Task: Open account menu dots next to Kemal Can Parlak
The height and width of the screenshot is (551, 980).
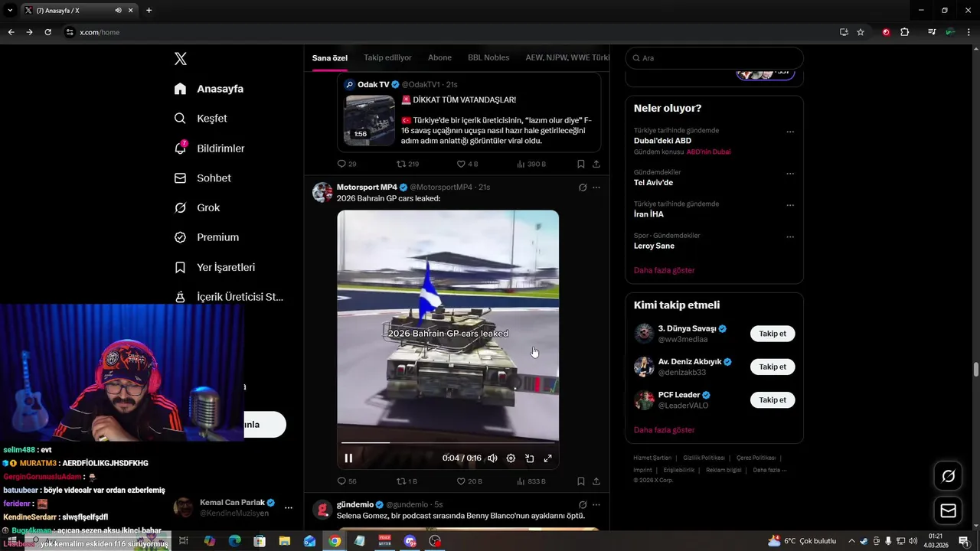Action: [289, 507]
